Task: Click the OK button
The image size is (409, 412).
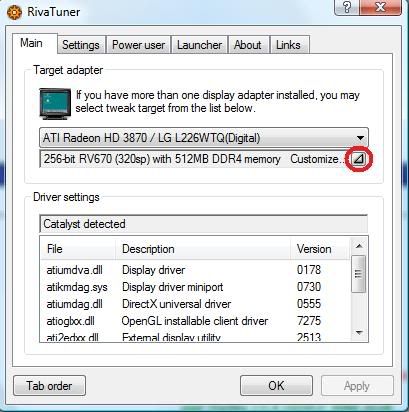Action: point(276,386)
